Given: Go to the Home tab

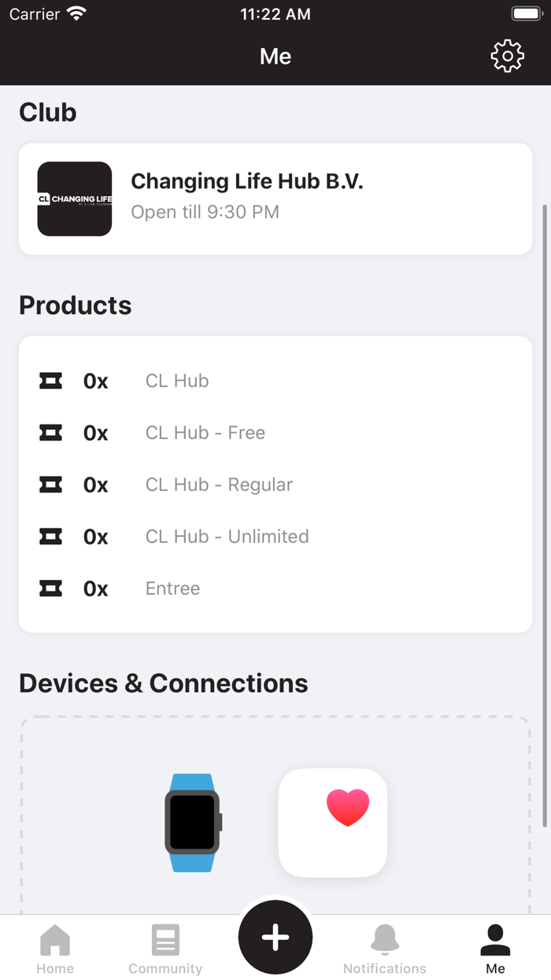Looking at the screenshot, I should (x=55, y=948).
